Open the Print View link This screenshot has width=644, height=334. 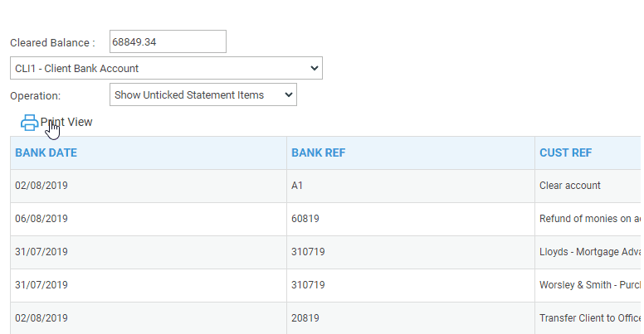[68, 122]
